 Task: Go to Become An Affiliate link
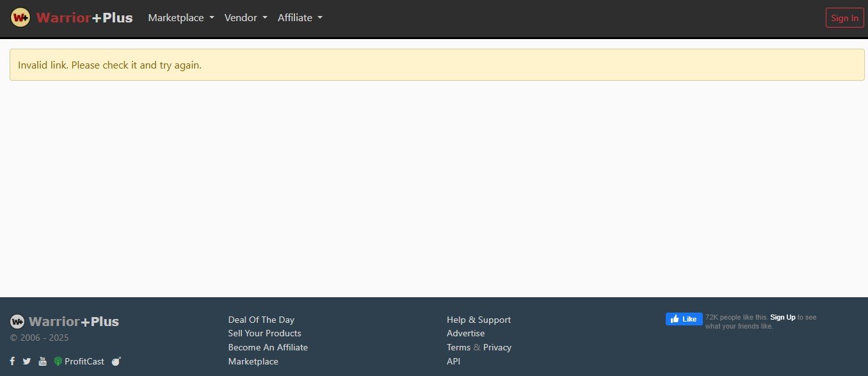point(268,347)
